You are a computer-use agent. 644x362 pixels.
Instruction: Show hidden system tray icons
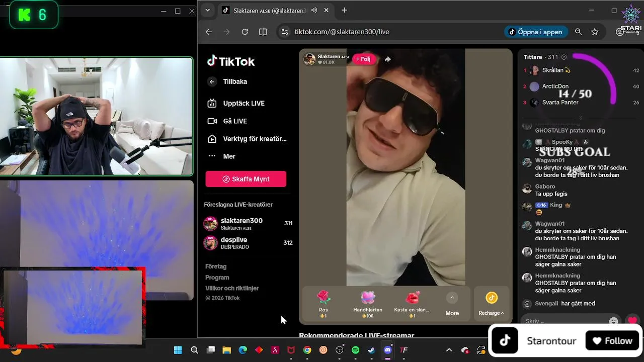coord(449,350)
